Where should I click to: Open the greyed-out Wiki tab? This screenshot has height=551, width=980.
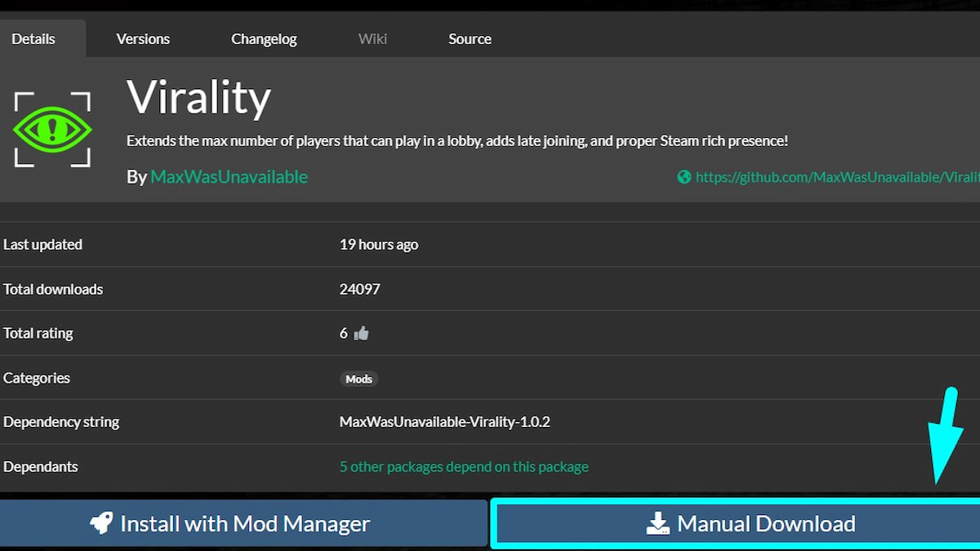[x=372, y=38]
